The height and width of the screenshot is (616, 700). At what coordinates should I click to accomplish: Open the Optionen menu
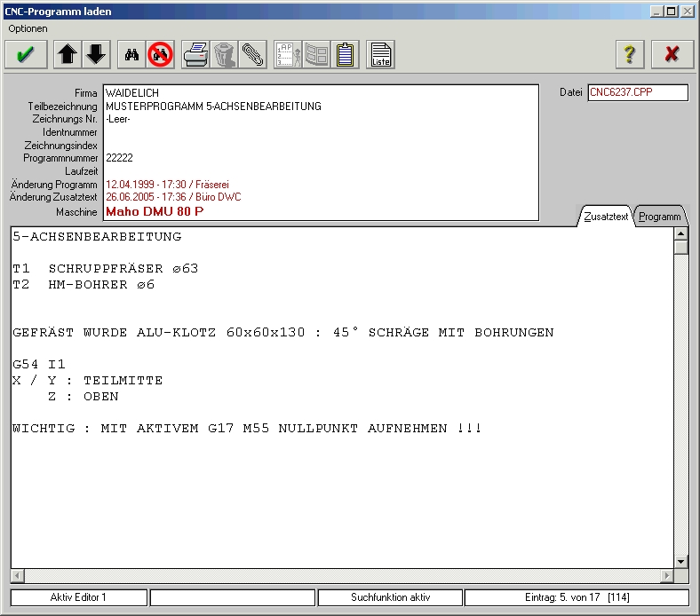pos(28,28)
